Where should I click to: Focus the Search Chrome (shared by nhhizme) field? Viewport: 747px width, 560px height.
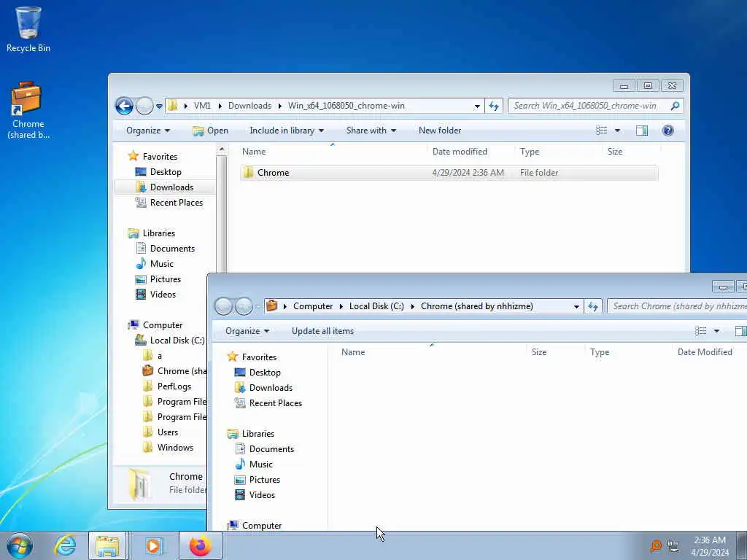tap(678, 306)
